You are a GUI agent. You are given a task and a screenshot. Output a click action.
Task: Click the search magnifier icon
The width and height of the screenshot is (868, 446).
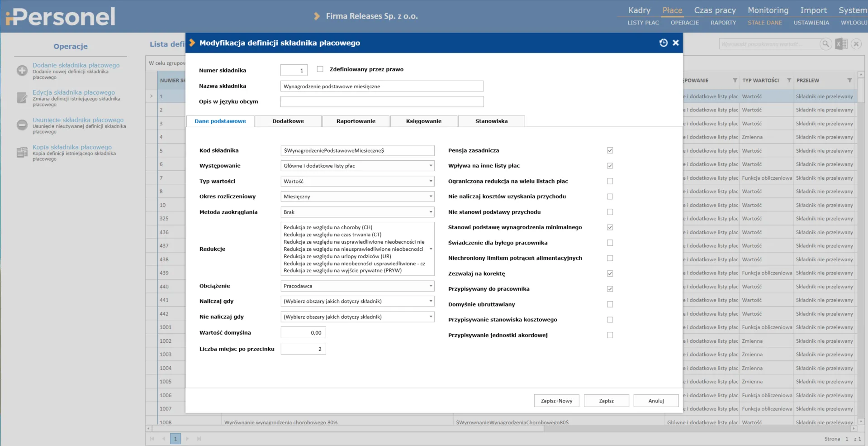click(x=825, y=44)
